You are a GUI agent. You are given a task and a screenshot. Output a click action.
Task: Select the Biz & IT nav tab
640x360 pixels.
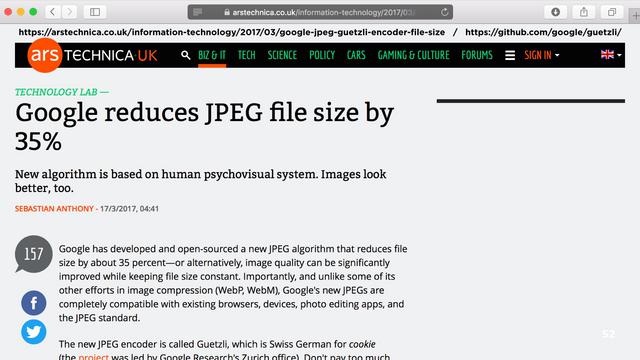point(212,55)
